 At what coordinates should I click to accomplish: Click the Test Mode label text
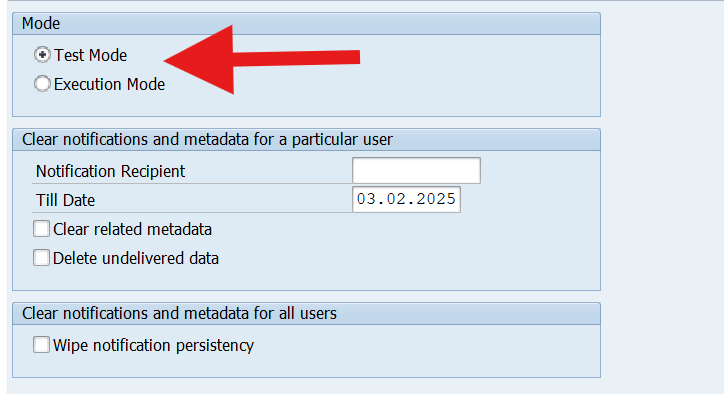point(90,55)
